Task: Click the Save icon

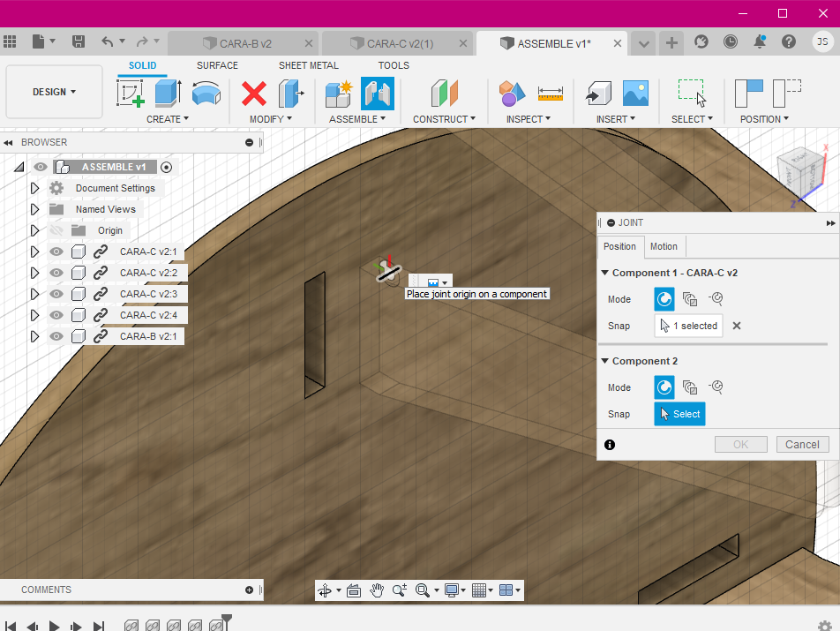Action: pos(79,41)
